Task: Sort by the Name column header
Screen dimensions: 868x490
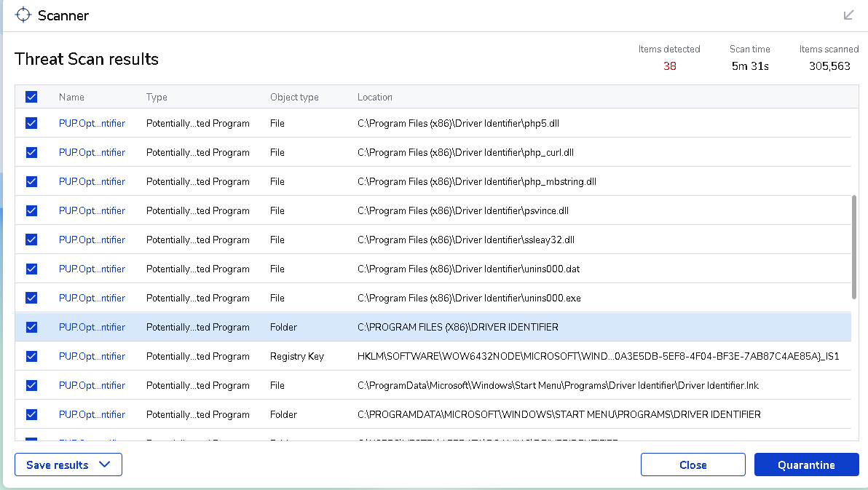Action: point(71,97)
